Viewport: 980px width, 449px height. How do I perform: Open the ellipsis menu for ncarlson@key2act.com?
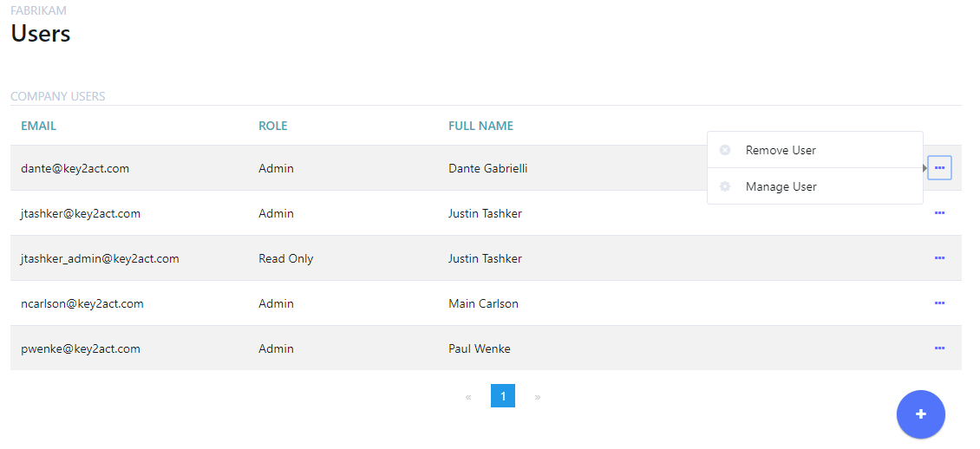pos(939,303)
